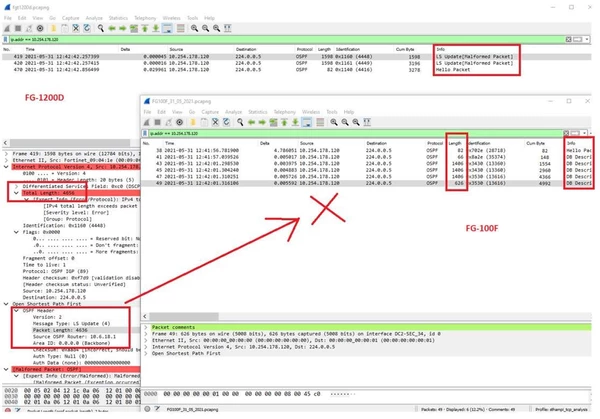Click Profile: dhanpl_tcp_analysis in status bar

tap(561, 409)
